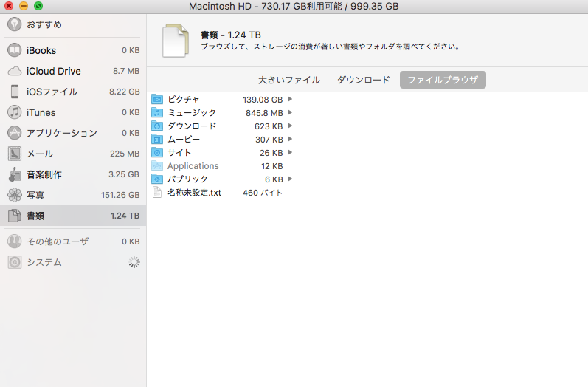Open the メール label in sidebar

click(x=40, y=154)
